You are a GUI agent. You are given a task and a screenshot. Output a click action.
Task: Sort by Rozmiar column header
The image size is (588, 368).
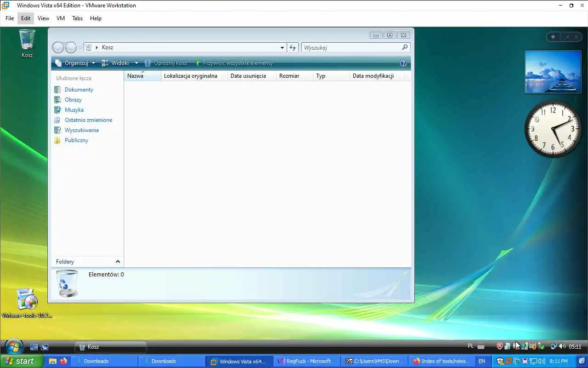pyautogui.click(x=295, y=76)
